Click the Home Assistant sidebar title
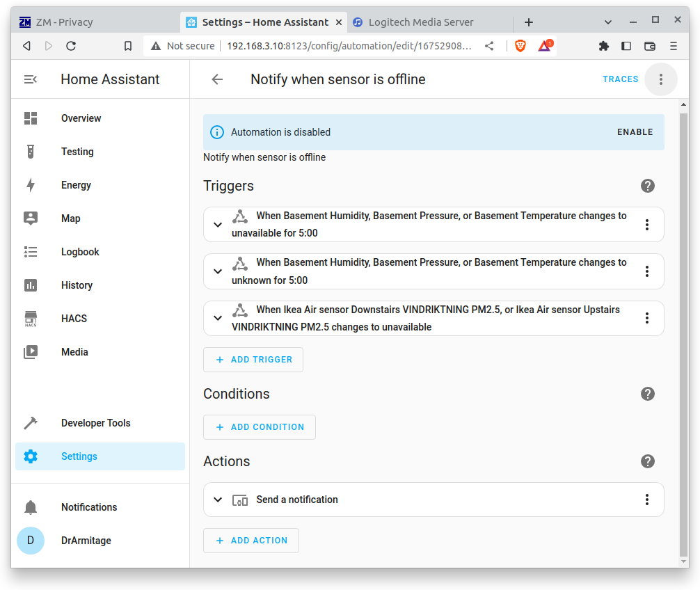 pyautogui.click(x=110, y=79)
